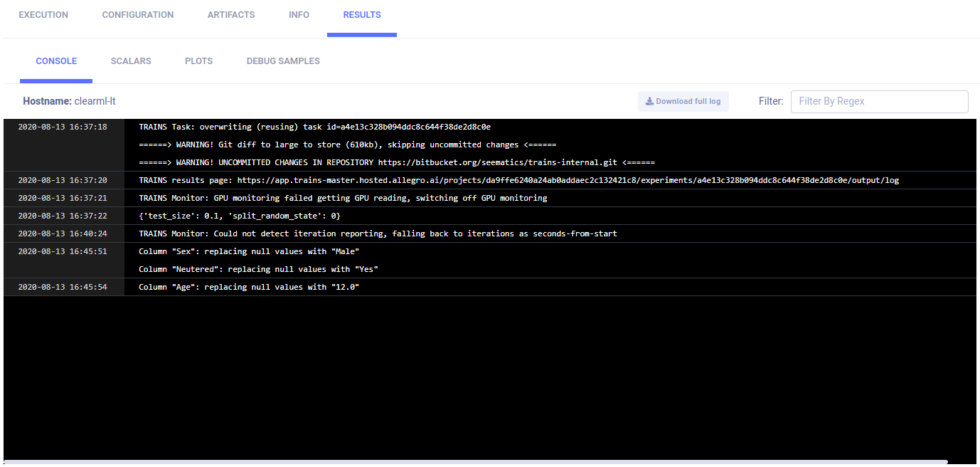Show the PLOTS sub-tab
Screen dimensions: 980x467
[198, 61]
